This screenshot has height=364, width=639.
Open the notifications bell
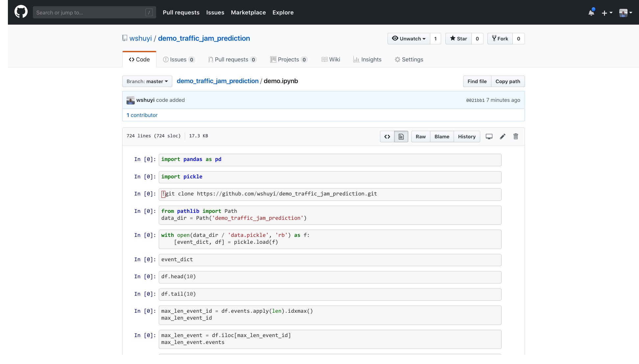591,12
